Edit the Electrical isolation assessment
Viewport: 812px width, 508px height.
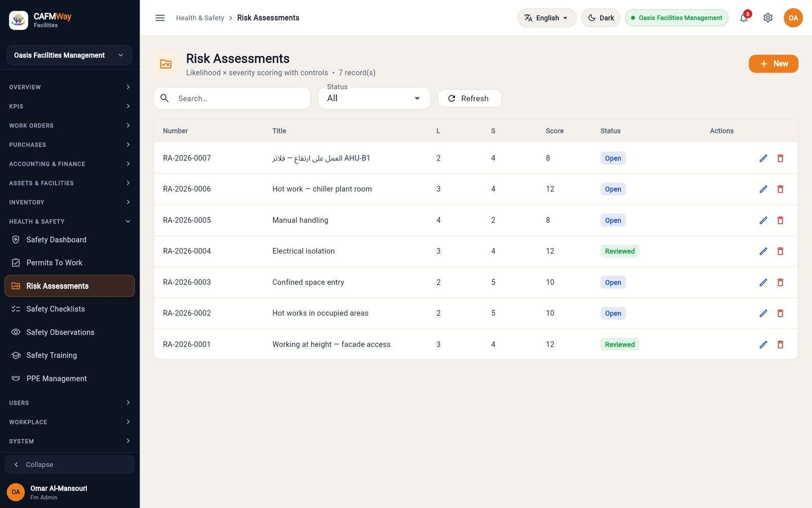tap(763, 251)
